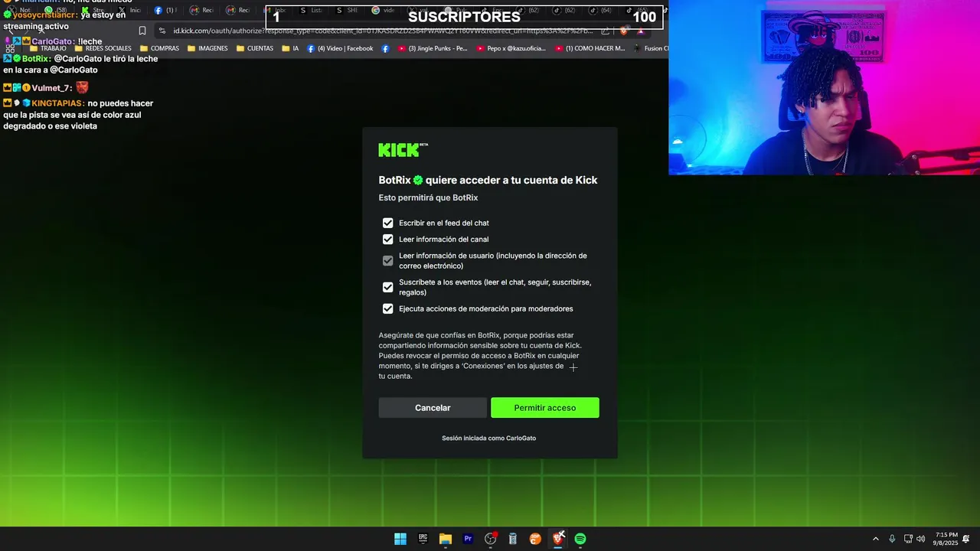Click the SUSCRIPTORES goal bar label
Viewport: 980px width, 551px height.
[464, 17]
